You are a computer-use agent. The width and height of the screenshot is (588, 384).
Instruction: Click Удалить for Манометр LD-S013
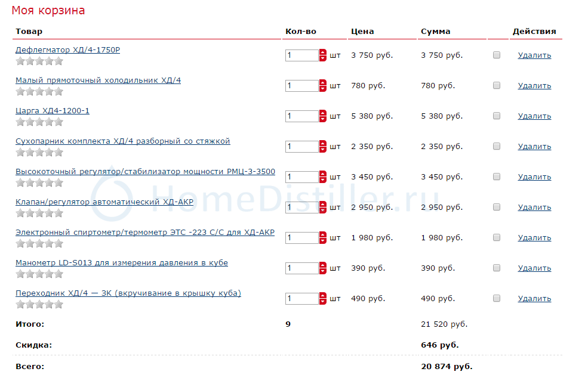534,268
